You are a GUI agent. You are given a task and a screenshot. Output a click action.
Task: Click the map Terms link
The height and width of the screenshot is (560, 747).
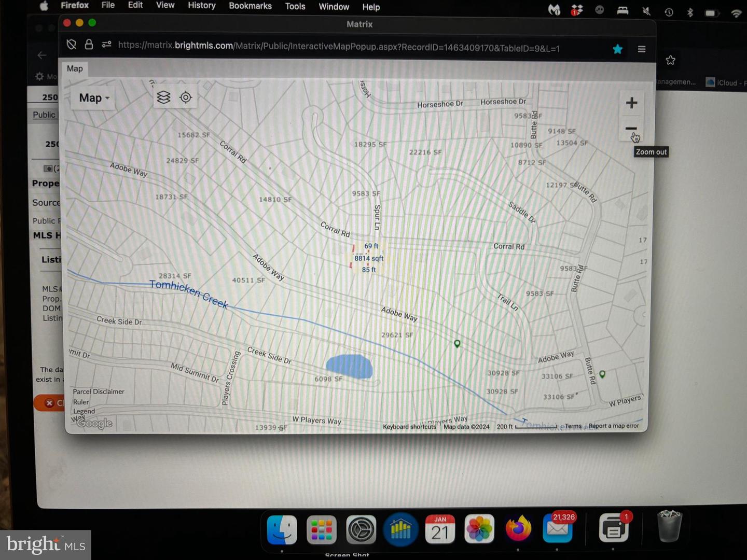573,426
